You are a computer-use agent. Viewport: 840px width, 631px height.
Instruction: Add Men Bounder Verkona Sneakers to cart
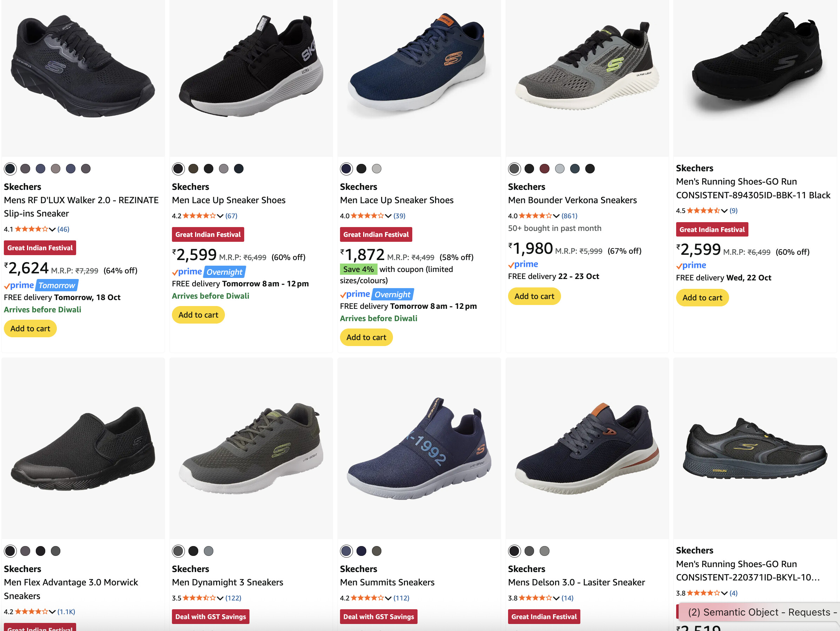[x=534, y=296]
